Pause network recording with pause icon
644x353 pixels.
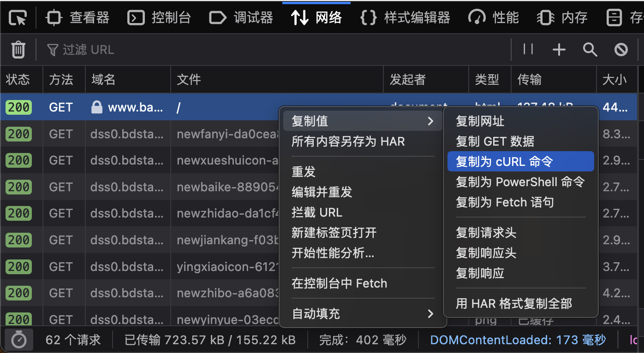point(529,49)
